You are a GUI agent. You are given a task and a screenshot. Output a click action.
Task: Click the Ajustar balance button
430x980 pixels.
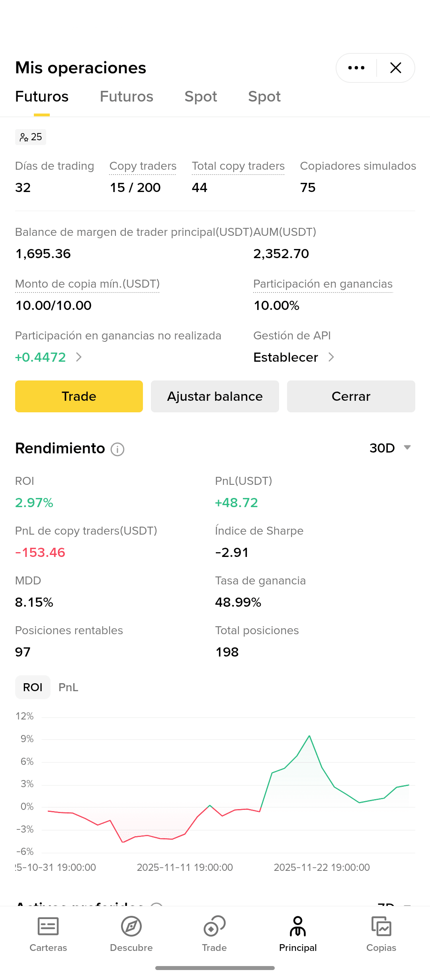pos(215,396)
